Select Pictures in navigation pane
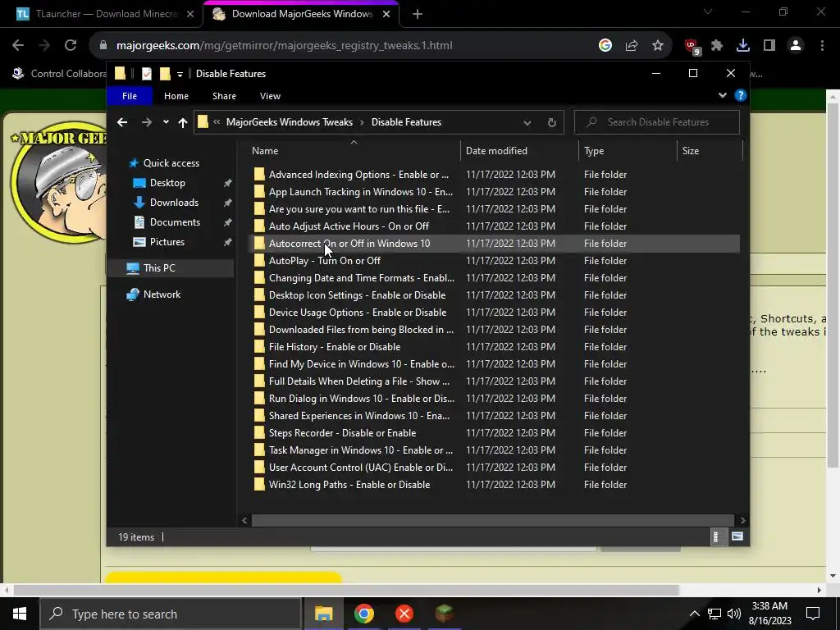This screenshot has width=840, height=630. click(167, 242)
